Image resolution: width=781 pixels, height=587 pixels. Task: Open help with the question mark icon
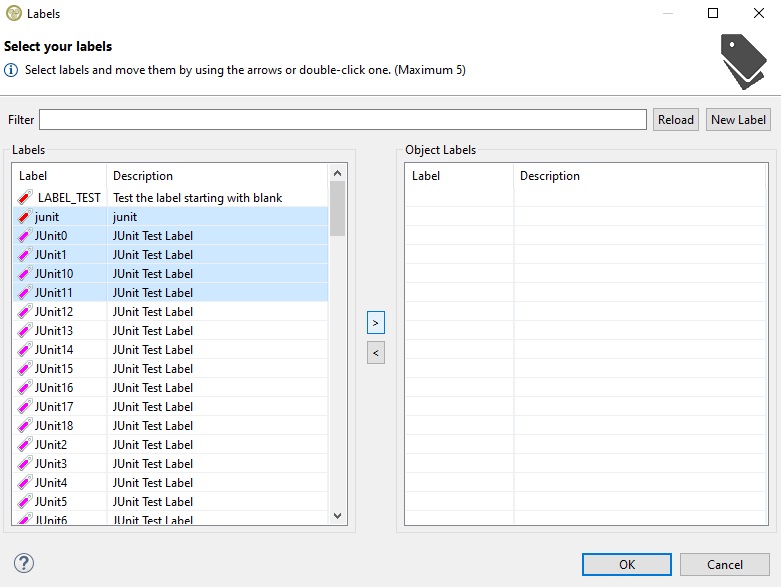pyautogui.click(x=25, y=563)
